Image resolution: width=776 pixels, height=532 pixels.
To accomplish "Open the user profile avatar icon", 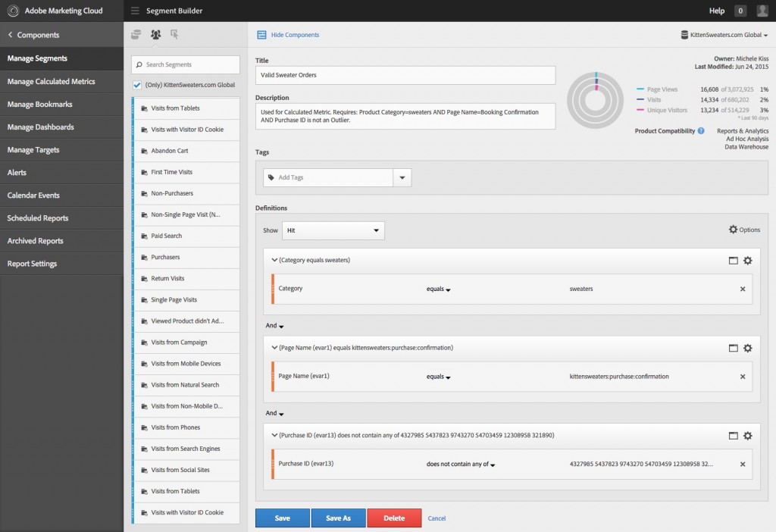I will 762,11.
